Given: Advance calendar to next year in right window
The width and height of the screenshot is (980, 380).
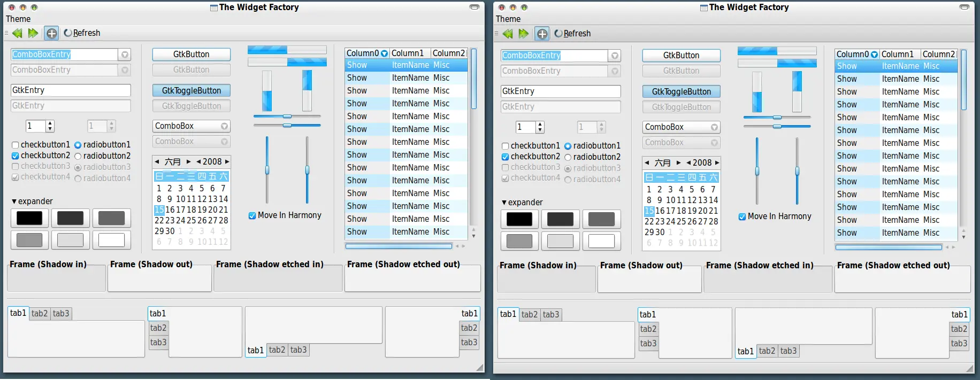Looking at the screenshot, I should 717,162.
